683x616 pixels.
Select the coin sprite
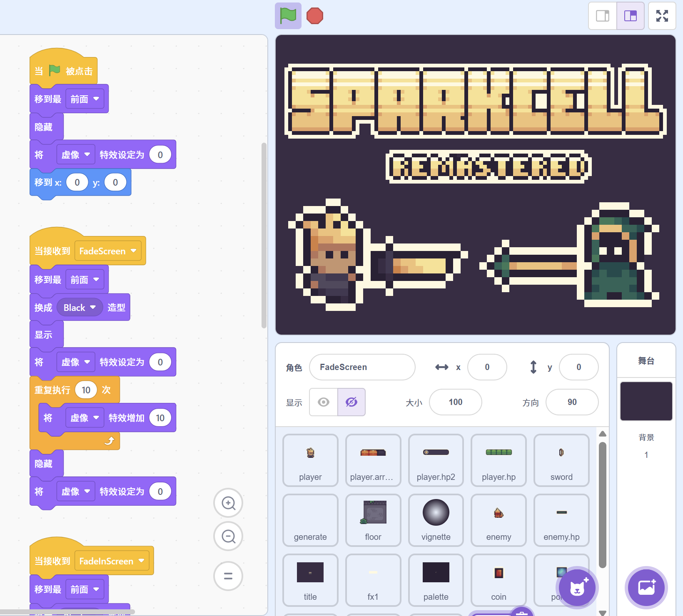pyautogui.click(x=499, y=580)
